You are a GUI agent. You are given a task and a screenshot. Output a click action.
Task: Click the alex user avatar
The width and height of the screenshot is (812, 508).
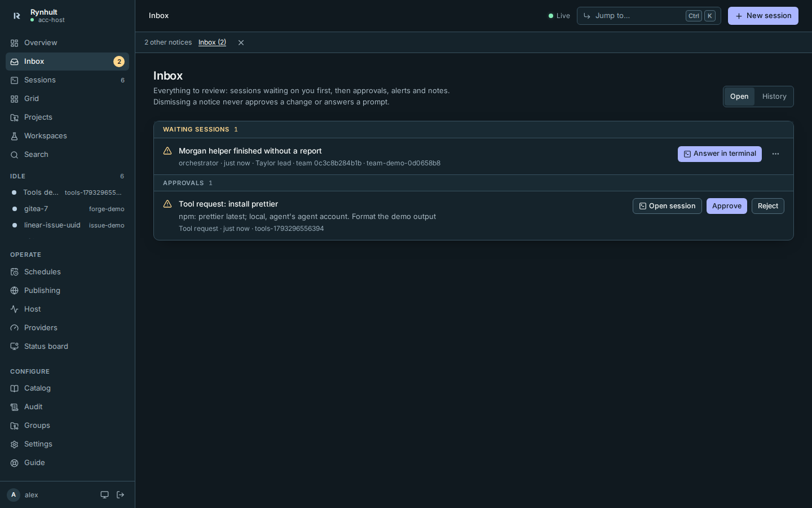[14, 495]
